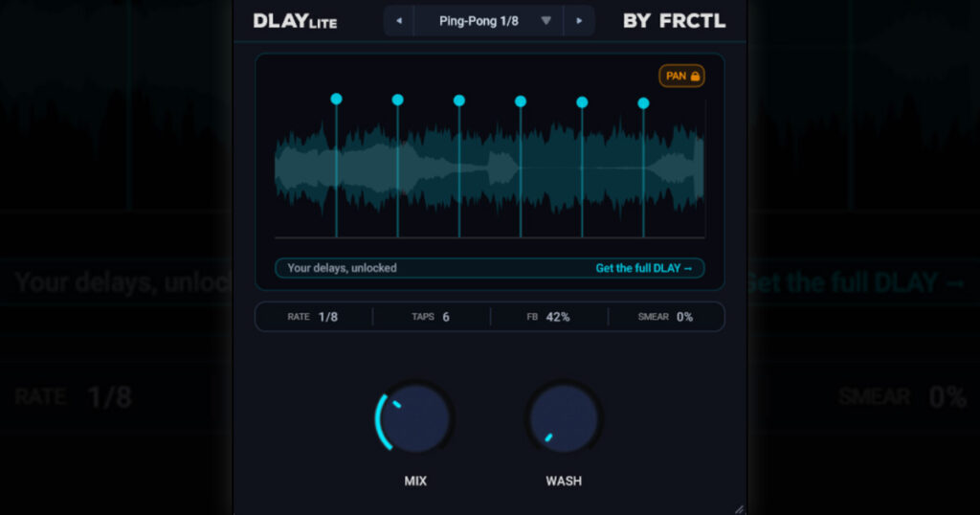The width and height of the screenshot is (980, 515).
Task: Select the fourth delay tap handle
Action: click(x=521, y=101)
